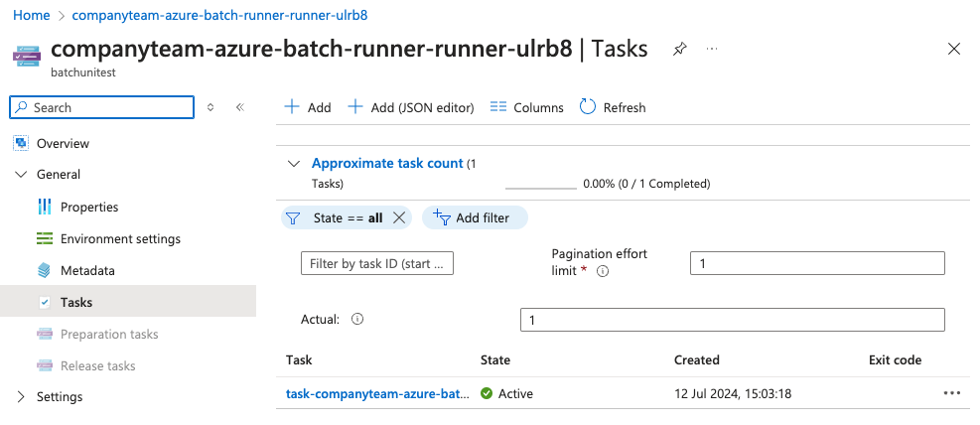The image size is (980, 425).
Task: Click the Add filter button
Action: [474, 218]
